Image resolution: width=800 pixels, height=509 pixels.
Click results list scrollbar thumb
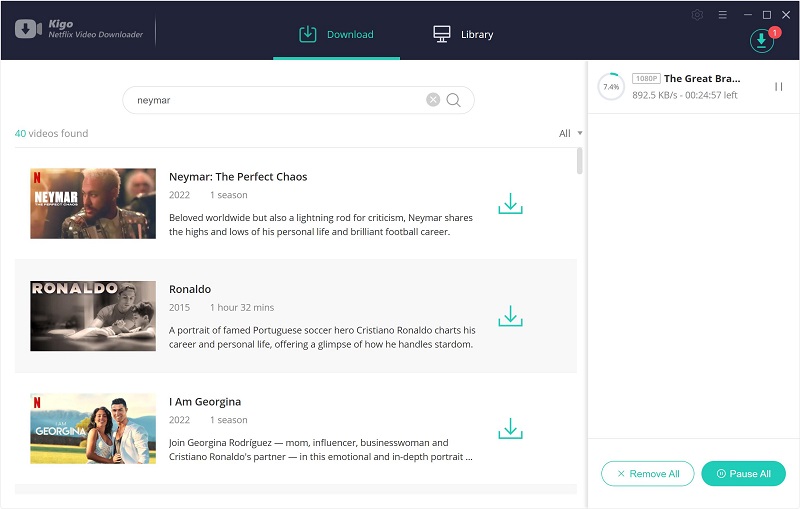[580, 161]
